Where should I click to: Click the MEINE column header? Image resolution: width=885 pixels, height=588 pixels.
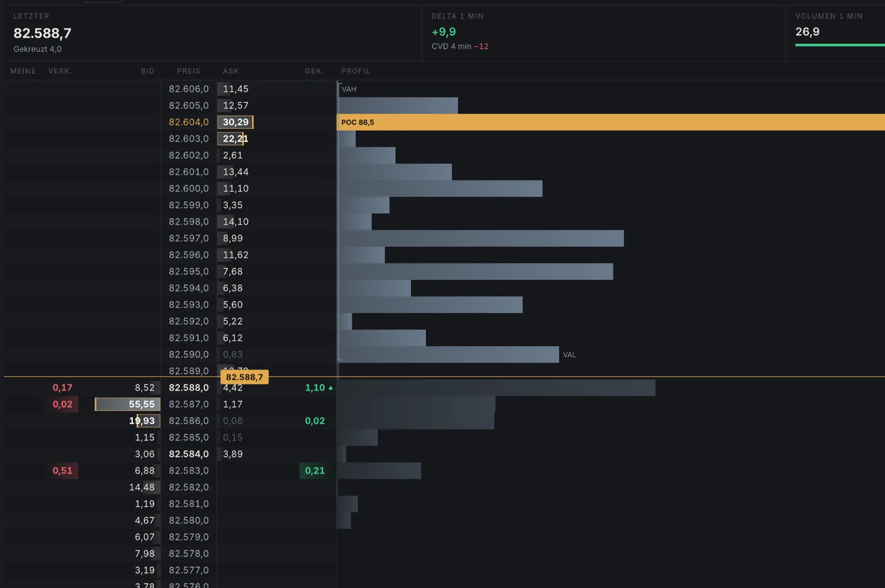click(23, 71)
